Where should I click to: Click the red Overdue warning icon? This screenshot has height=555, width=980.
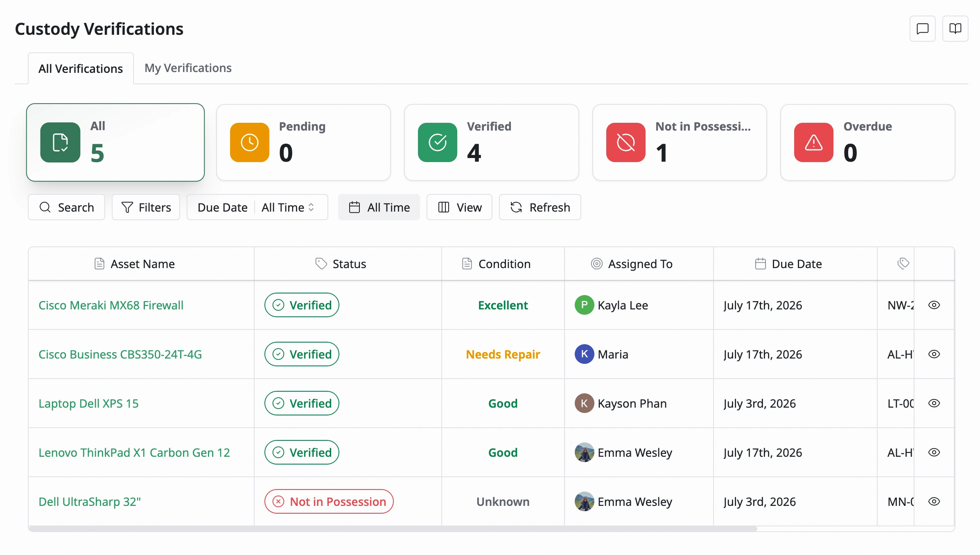814,142
